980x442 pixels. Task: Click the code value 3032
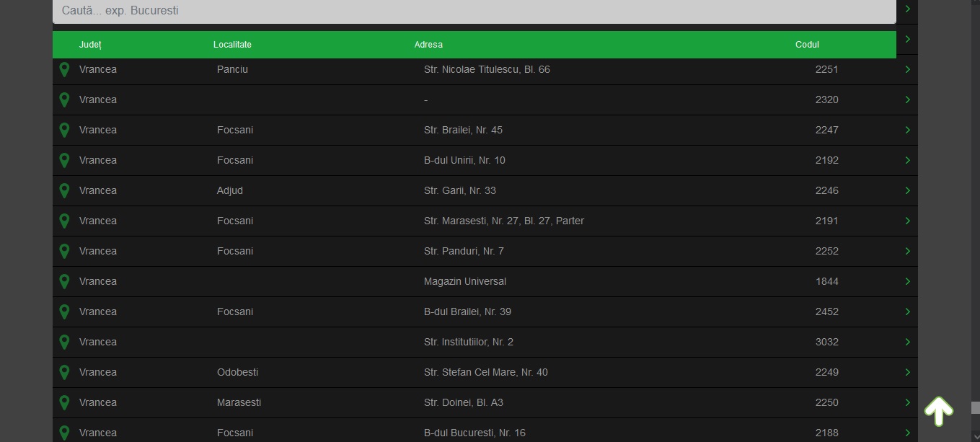tap(827, 342)
